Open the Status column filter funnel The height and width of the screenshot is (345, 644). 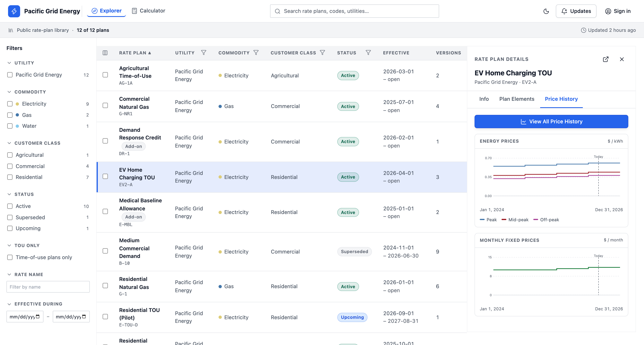(368, 53)
